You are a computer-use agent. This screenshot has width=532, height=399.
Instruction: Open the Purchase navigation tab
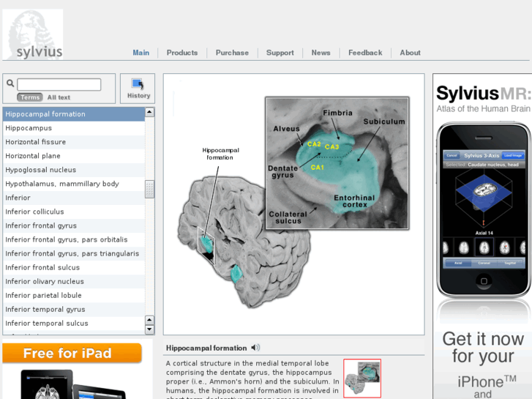(232, 53)
